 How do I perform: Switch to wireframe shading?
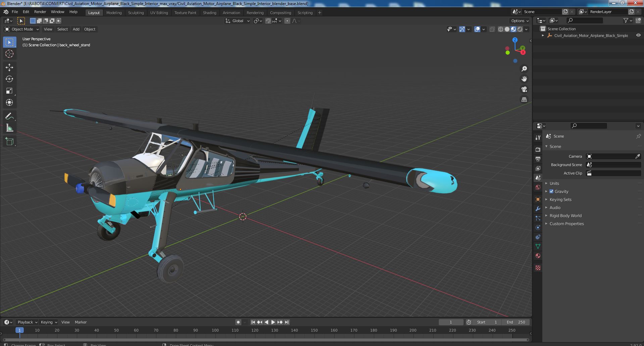(x=501, y=29)
